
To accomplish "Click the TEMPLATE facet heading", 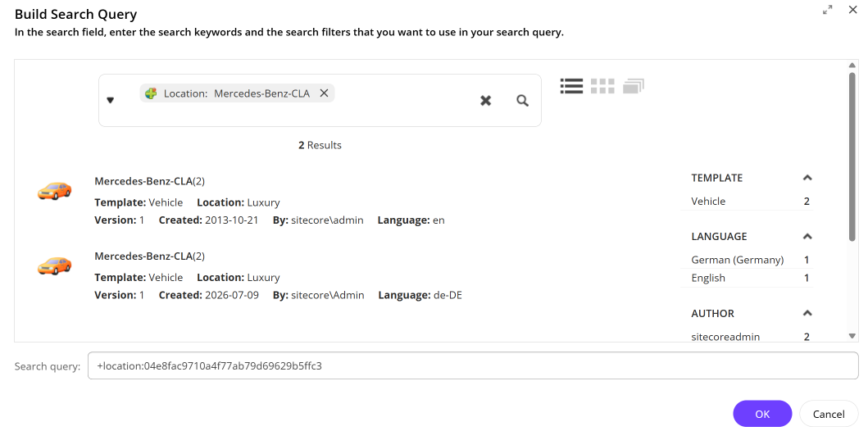I will [717, 178].
